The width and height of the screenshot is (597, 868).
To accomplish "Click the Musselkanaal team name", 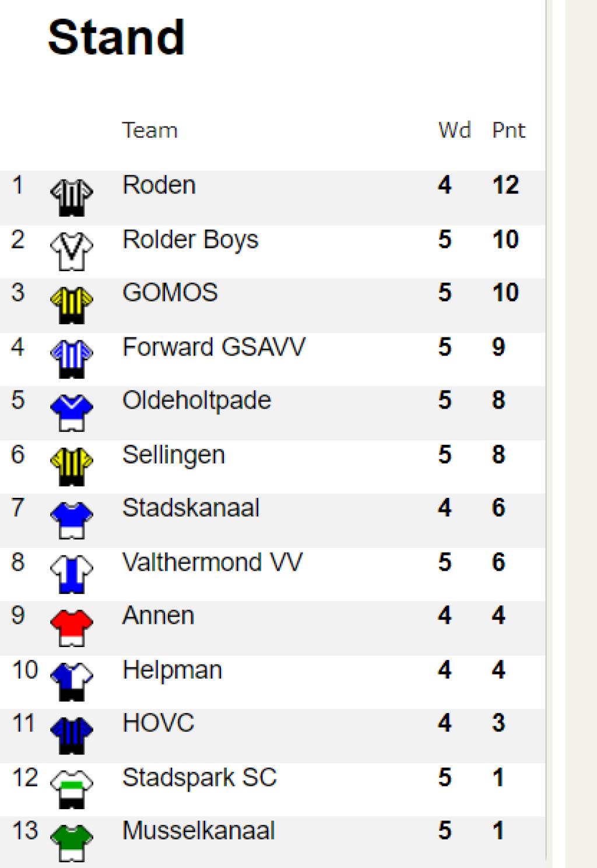I will click(198, 831).
